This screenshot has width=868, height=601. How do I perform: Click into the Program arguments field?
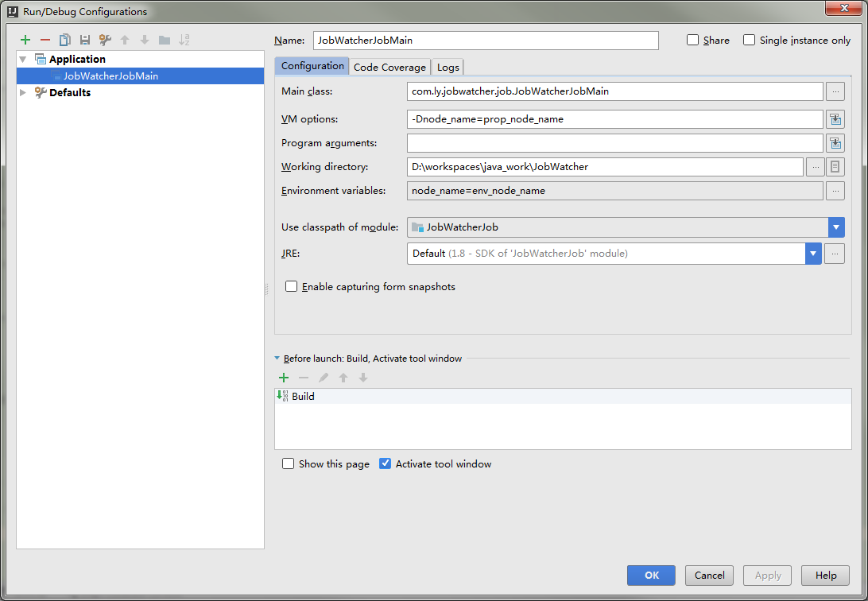[x=615, y=143]
